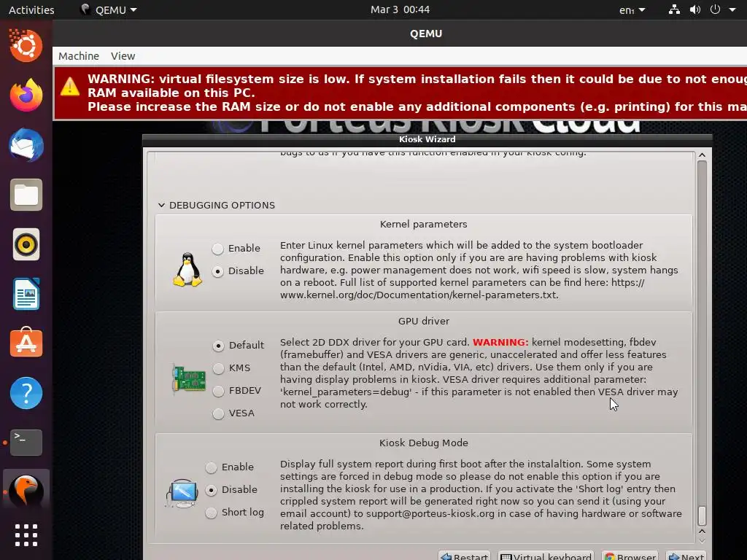Click scrollbar up arrow in wizard
747x560 pixels.
(x=702, y=155)
